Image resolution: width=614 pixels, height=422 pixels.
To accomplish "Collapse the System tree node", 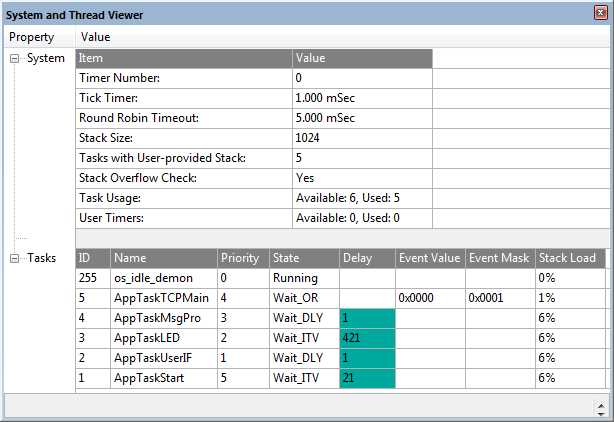I will coord(14,59).
